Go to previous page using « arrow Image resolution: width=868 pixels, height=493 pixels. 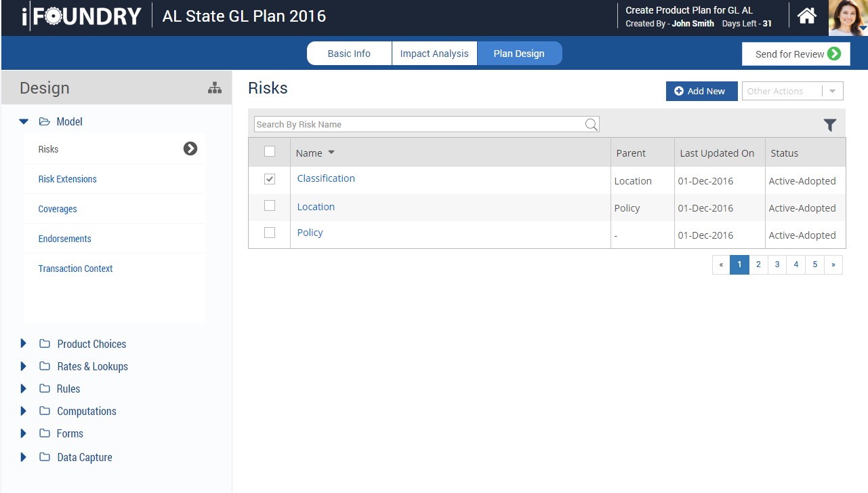tap(721, 265)
